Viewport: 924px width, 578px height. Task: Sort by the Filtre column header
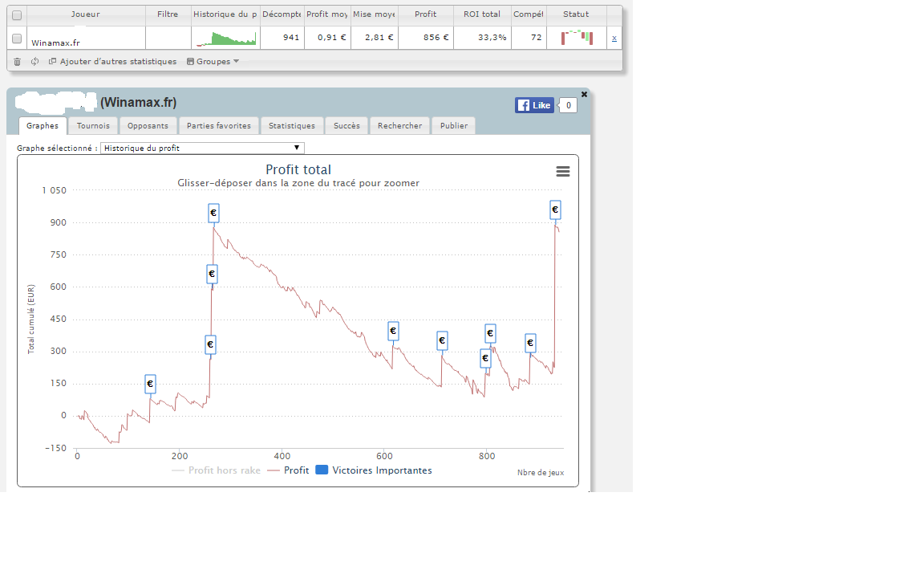(168, 14)
